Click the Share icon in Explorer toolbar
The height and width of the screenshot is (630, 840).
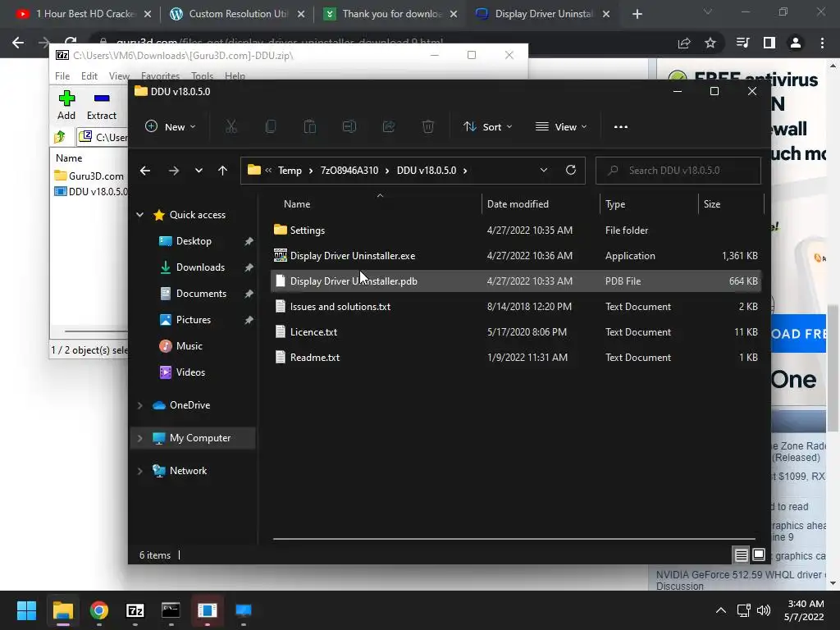point(389,126)
